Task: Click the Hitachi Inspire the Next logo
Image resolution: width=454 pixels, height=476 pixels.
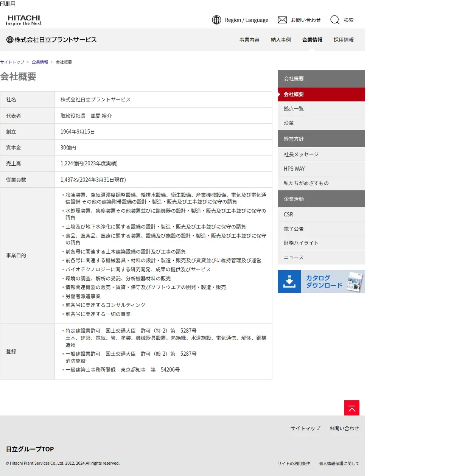Action: [23, 20]
